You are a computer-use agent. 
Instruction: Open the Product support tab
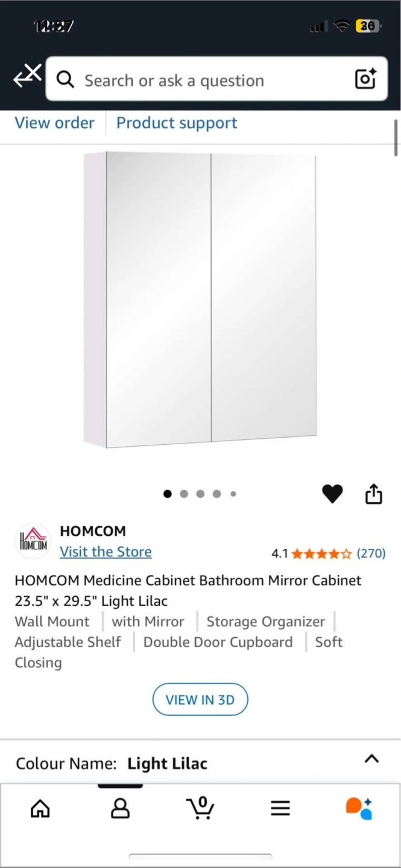coord(177,123)
